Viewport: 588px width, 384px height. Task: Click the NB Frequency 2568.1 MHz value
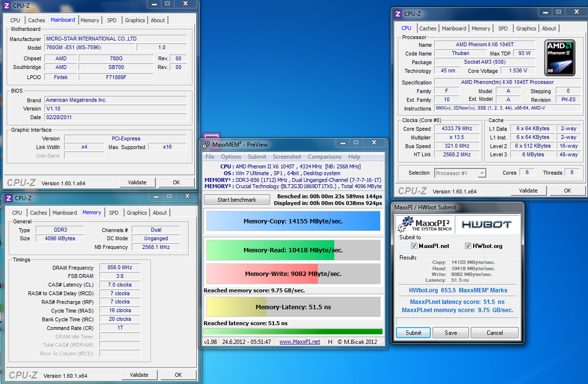click(x=156, y=247)
